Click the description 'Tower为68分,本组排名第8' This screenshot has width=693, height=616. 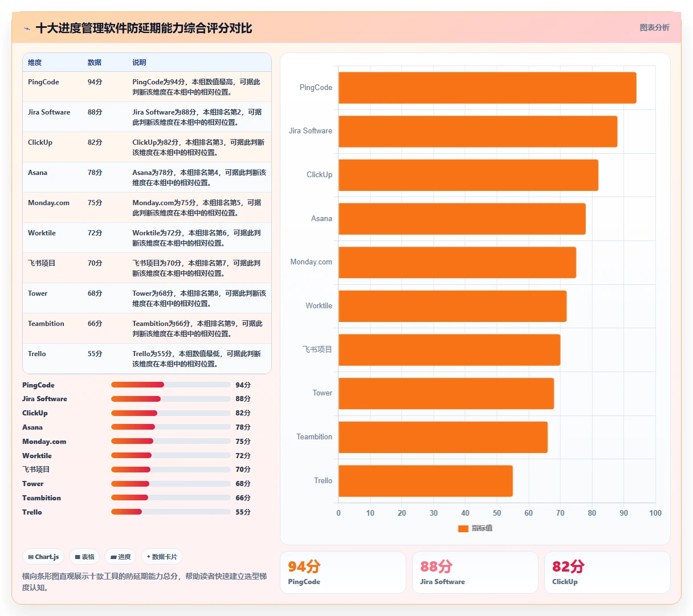pos(199,299)
